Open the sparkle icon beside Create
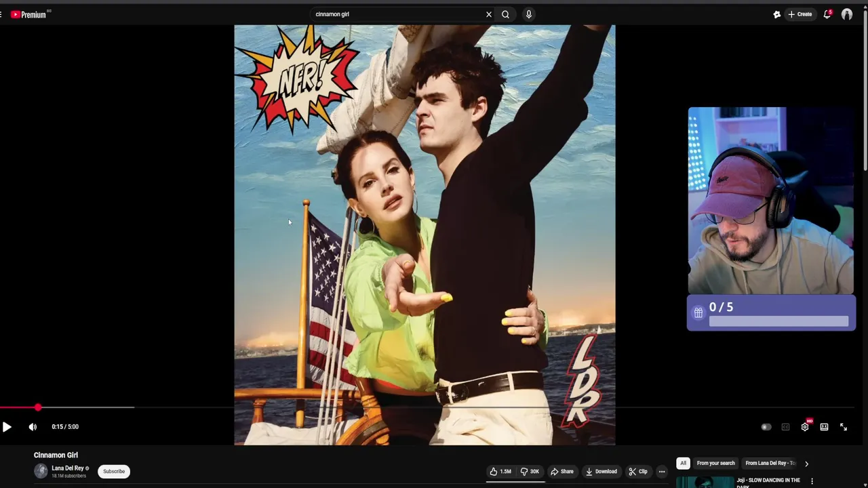This screenshot has width=868, height=488. (777, 14)
